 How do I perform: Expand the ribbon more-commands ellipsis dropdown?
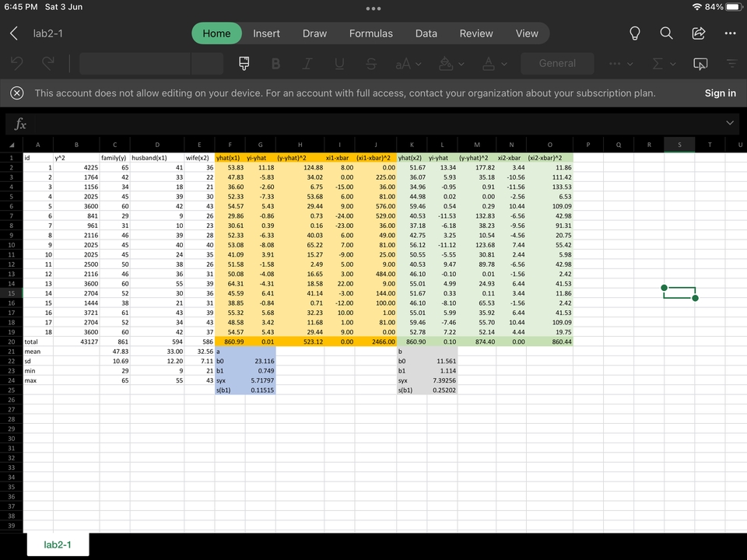click(x=620, y=64)
